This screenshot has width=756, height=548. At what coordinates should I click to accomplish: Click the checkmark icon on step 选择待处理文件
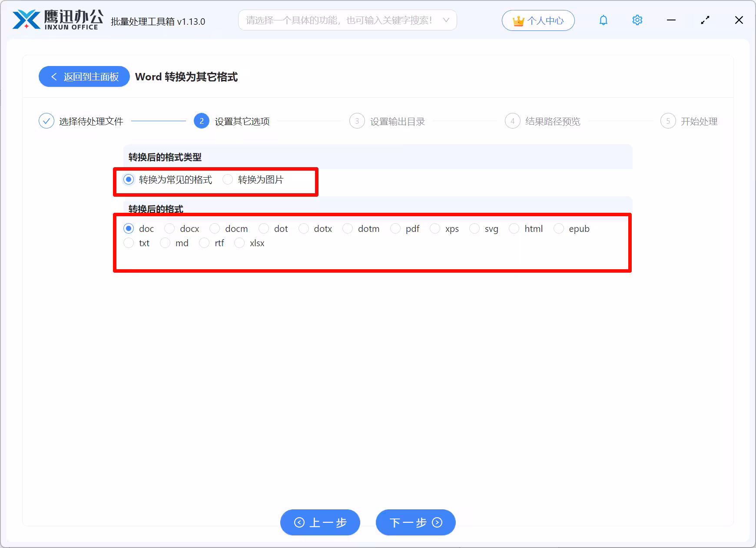point(46,121)
